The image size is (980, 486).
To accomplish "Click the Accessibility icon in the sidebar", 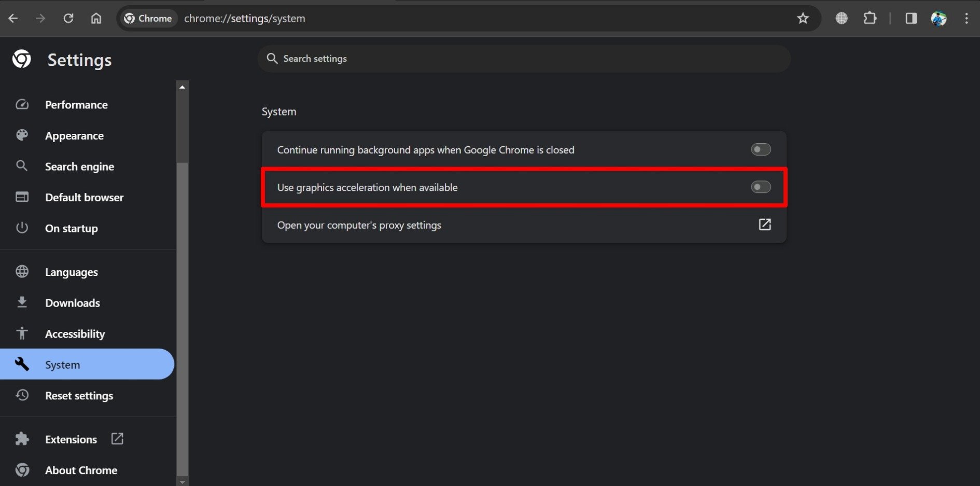I will click(22, 334).
